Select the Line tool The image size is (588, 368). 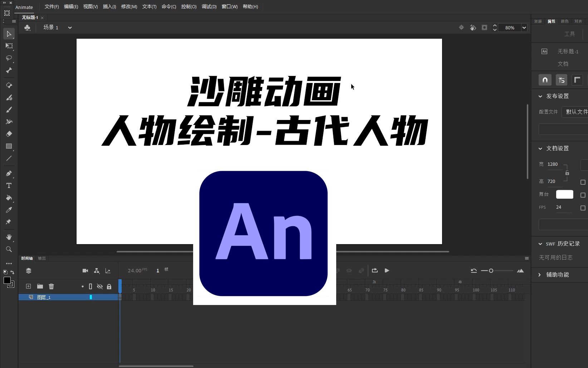pos(9,158)
